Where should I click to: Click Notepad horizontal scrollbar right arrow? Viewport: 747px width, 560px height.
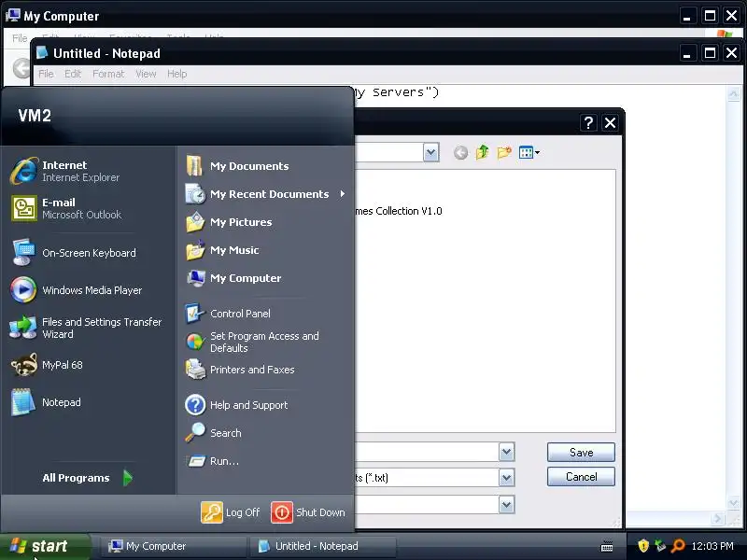point(718,518)
